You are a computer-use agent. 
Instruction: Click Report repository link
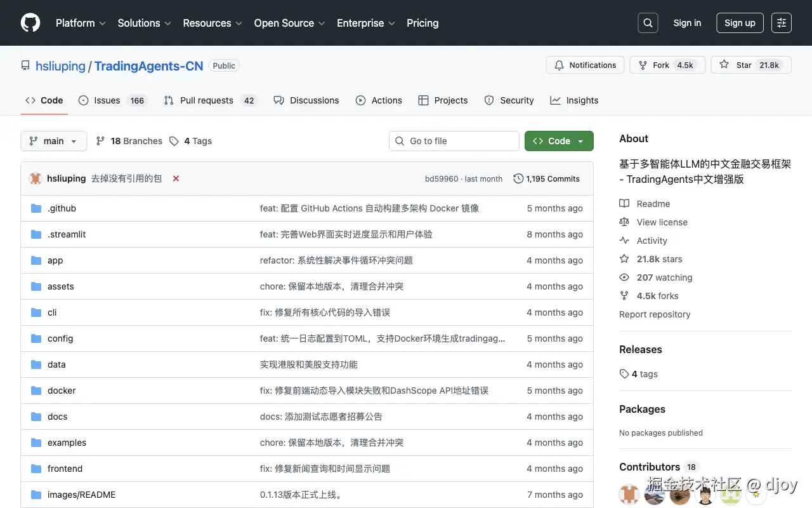coord(655,314)
